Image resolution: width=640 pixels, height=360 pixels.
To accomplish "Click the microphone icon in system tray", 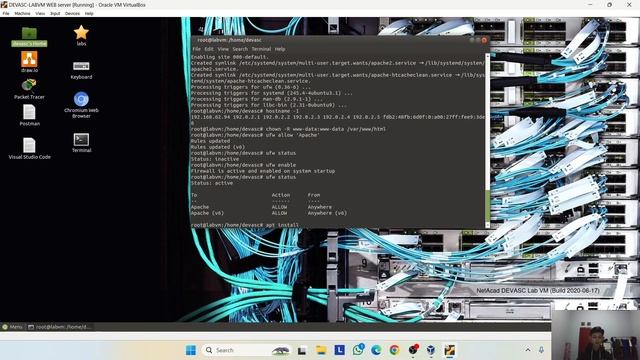I will (x=541, y=350).
